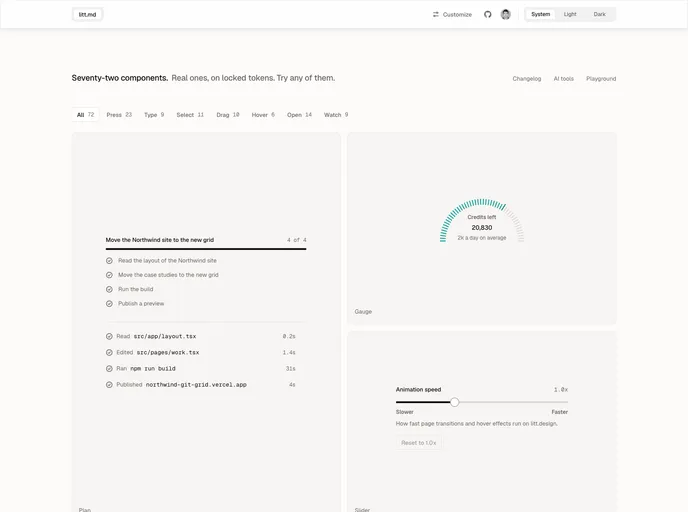Select the System theme option
Screen dimensions: 688x512
tap(541, 14)
